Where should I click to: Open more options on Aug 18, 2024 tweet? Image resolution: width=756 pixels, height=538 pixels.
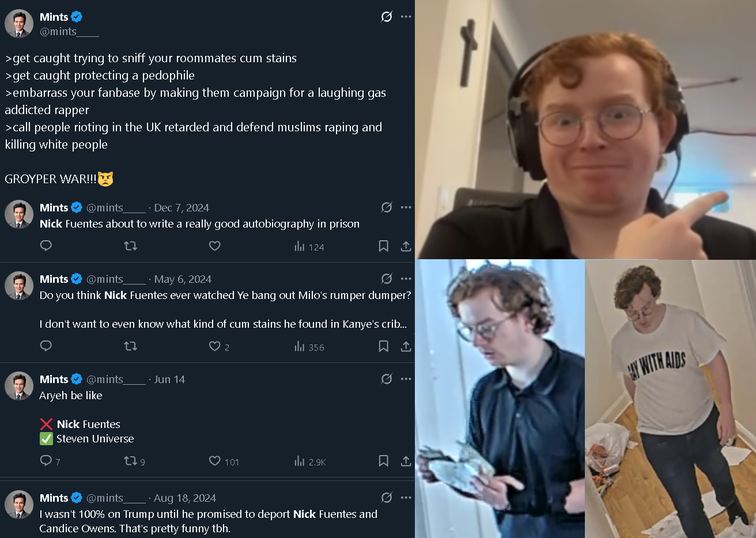tap(406, 498)
